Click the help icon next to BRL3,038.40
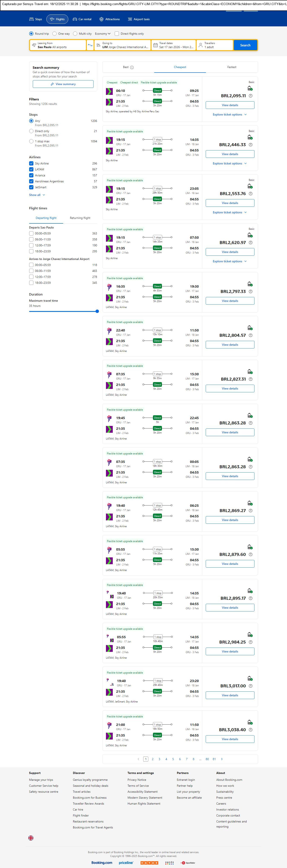This screenshot has height=868, width=287. 250,730
